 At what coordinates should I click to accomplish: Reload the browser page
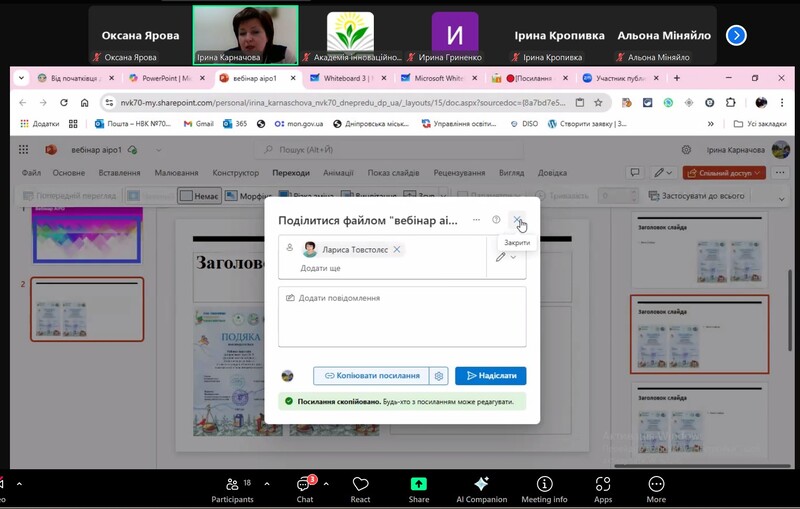click(64, 103)
